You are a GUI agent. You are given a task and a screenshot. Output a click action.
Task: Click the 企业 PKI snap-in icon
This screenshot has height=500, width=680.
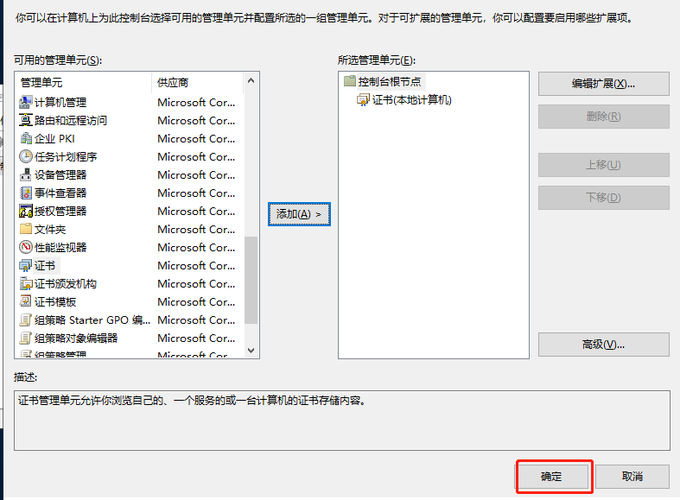point(26,138)
